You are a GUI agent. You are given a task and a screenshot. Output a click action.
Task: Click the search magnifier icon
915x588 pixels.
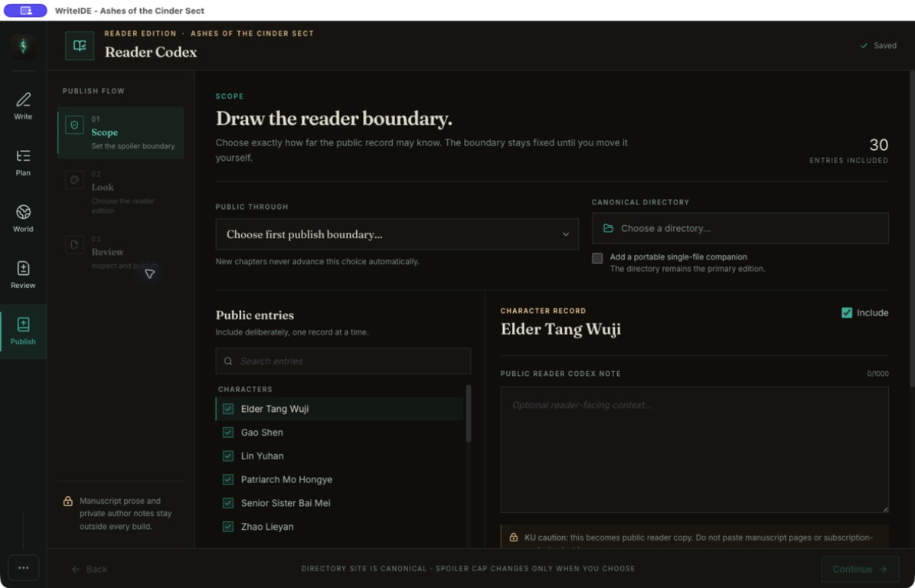228,361
